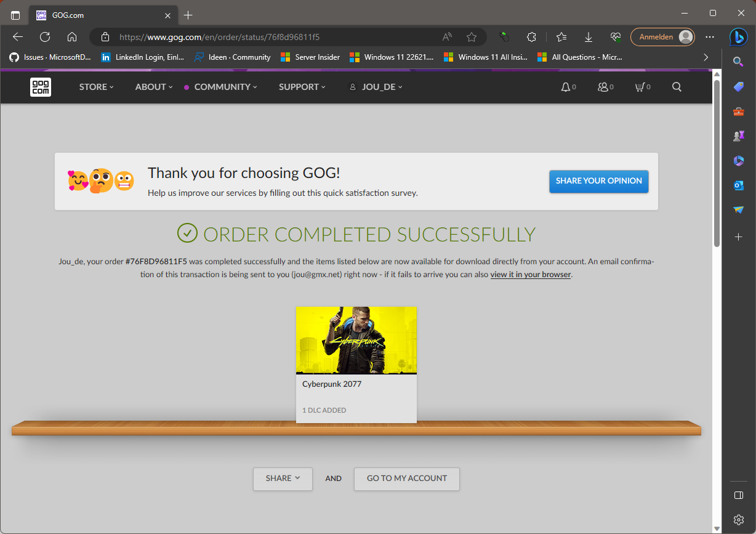Add page to favorites star icon

(x=472, y=37)
